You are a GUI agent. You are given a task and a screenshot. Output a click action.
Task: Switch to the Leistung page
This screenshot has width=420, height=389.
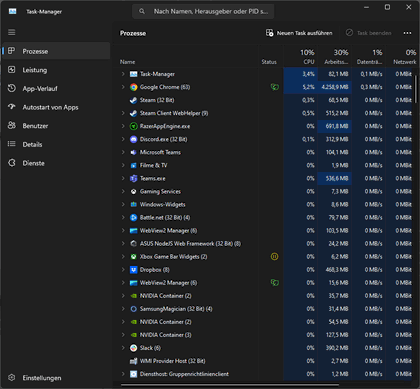click(56, 70)
